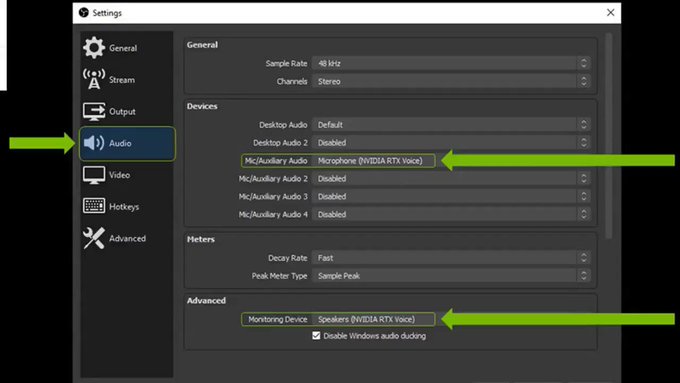Open the Mic/Auxiliary Audio 4 dropdown
The image size is (680, 383).
(x=451, y=214)
